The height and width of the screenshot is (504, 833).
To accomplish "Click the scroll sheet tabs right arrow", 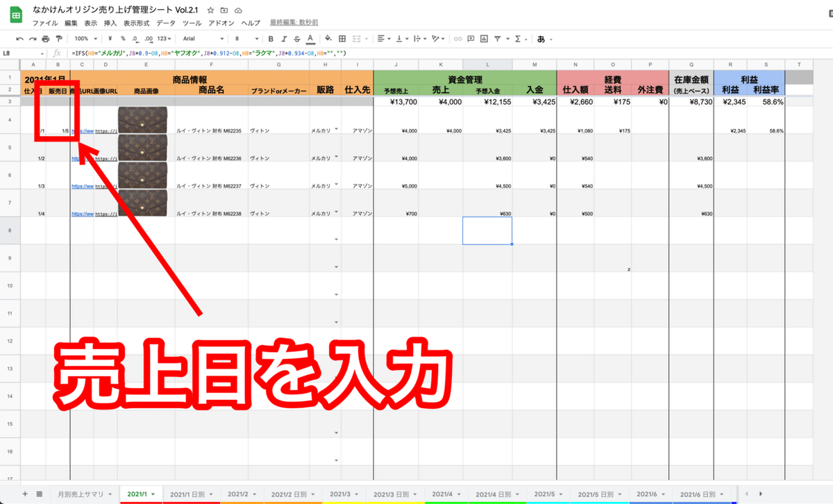I will [x=761, y=494].
